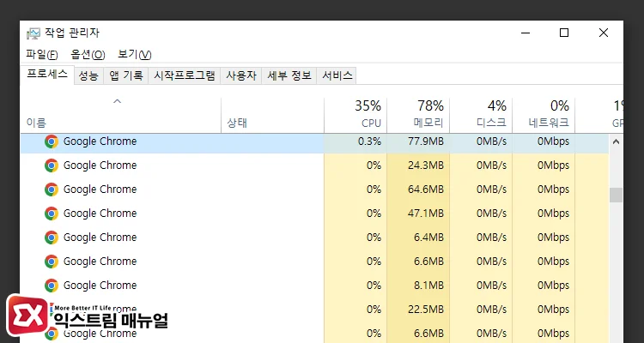Select Google Chrome text in 6.4MB row
Image resolution: width=644 pixels, height=343 pixels.
(100, 238)
